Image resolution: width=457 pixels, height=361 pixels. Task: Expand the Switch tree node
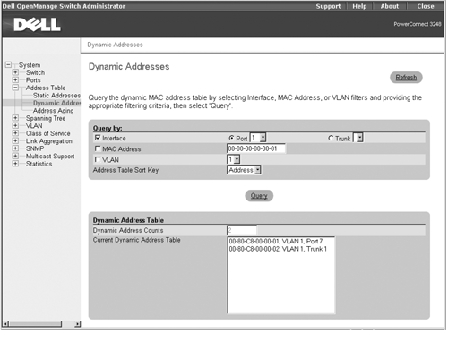(15, 72)
